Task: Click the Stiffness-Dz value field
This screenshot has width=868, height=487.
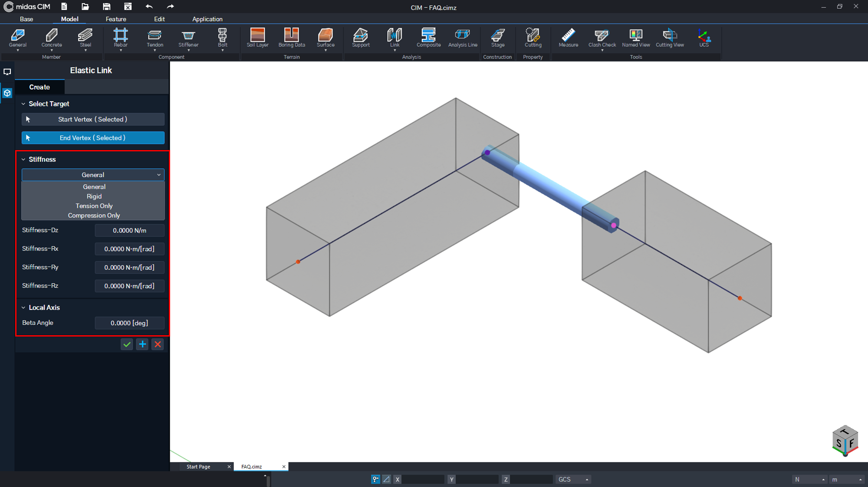Action: (x=129, y=230)
